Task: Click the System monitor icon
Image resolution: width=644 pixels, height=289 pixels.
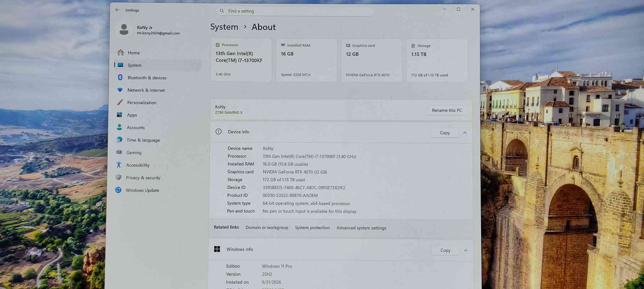Action: pyautogui.click(x=120, y=65)
